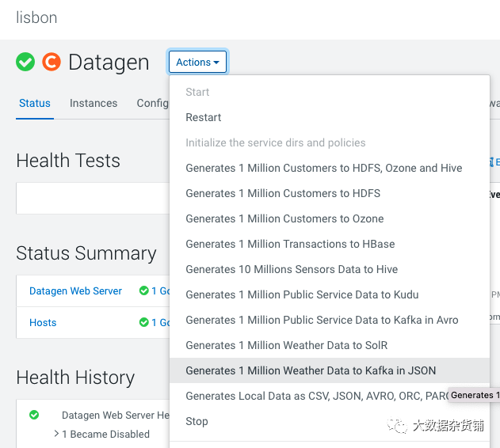Expand the 1 Became Disabled entry
This screenshot has height=448, width=500.
tap(56, 434)
